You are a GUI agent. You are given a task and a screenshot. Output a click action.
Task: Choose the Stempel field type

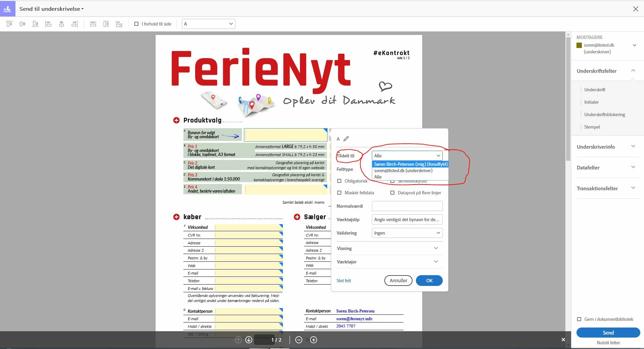click(592, 127)
